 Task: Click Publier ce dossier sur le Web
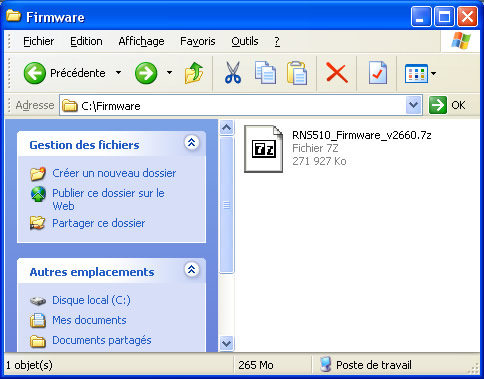coord(108,199)
